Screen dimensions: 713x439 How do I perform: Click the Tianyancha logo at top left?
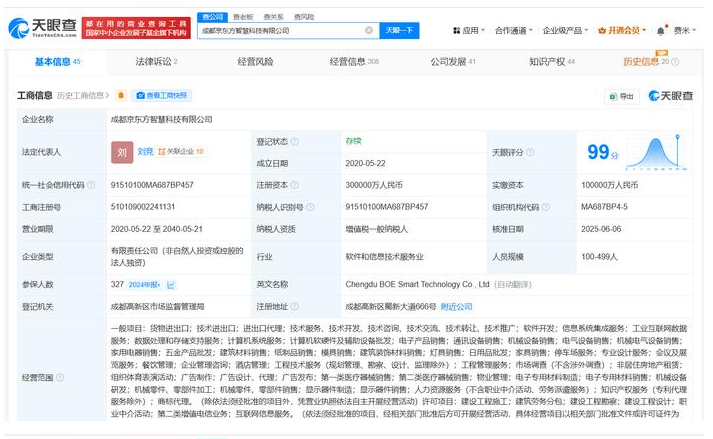(x=43, y=28)
